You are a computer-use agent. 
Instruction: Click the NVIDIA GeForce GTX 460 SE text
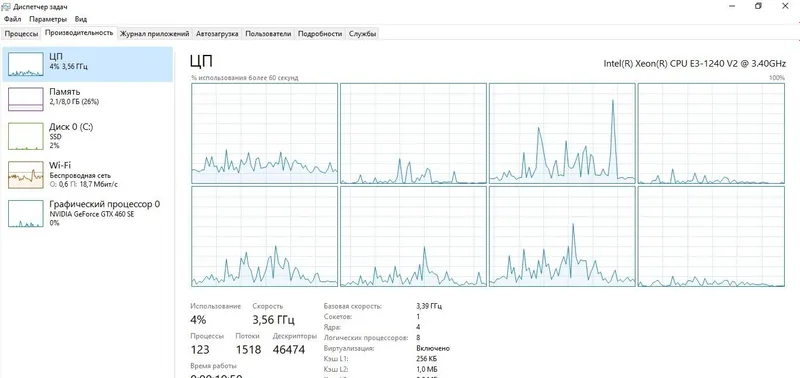pyautogui.click(x=92, y=214)
